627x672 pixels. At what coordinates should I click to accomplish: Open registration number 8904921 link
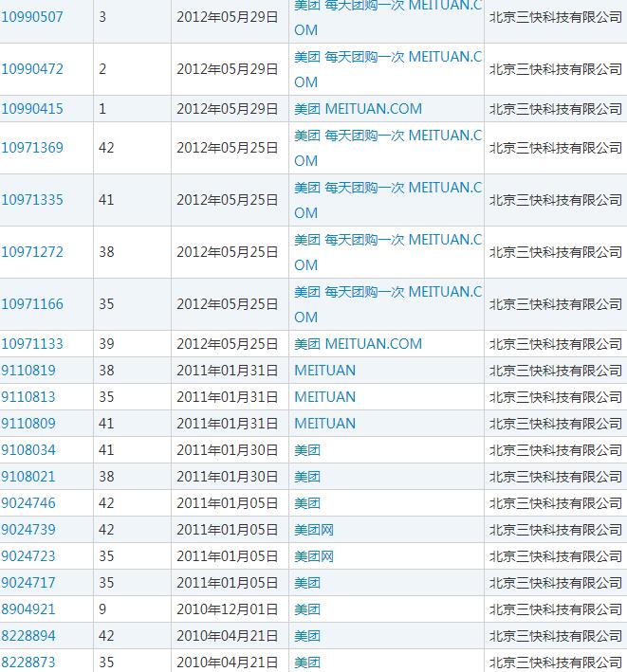pyautogui.click(x=28, y=609)
